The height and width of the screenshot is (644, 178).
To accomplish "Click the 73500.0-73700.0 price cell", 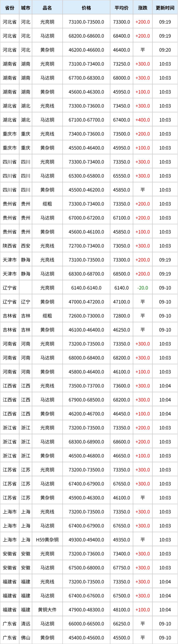I will click(86, 386).
